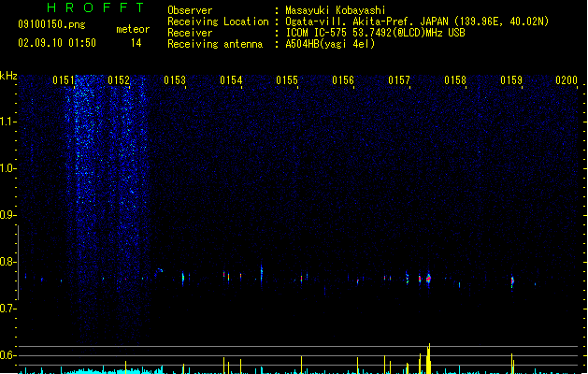
Task: Click the 0.9 kHz axis label
Action: (7, 215)
